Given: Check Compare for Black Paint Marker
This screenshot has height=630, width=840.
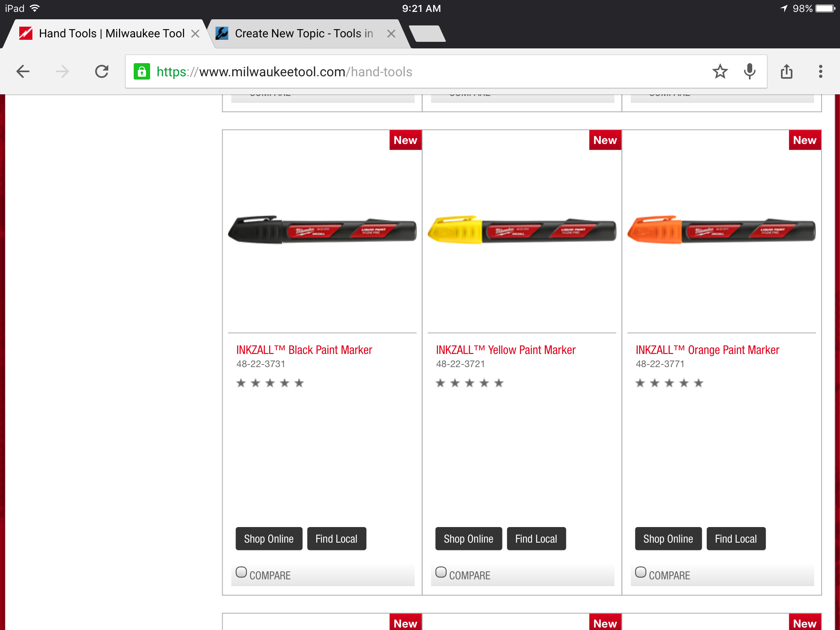Looking at the screenshot, I should coord(241,572).
